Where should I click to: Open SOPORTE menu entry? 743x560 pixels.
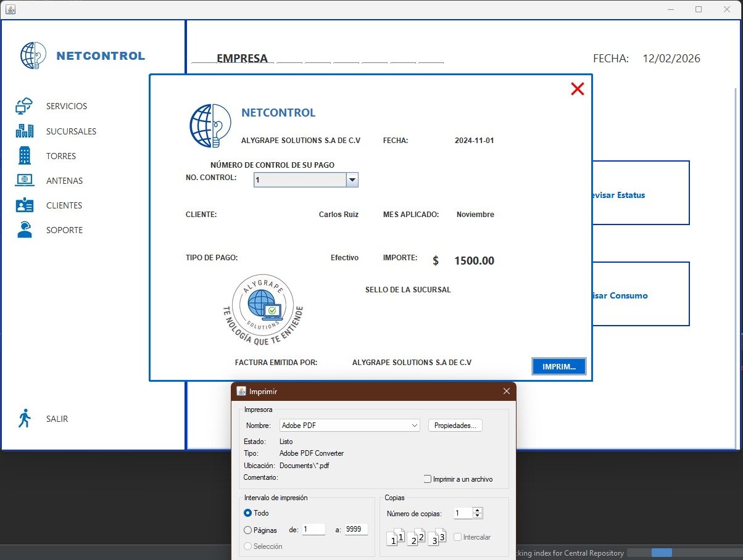click(64, 230)
